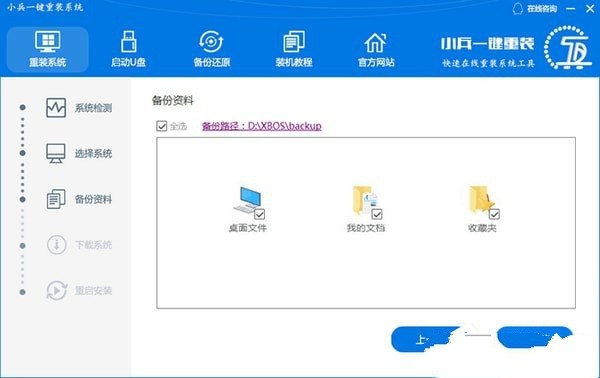This screenshot has height=378, width=600.
Task: Click the 系统检测 step icon
Action: pyautogui.click(x=56, y=108)
